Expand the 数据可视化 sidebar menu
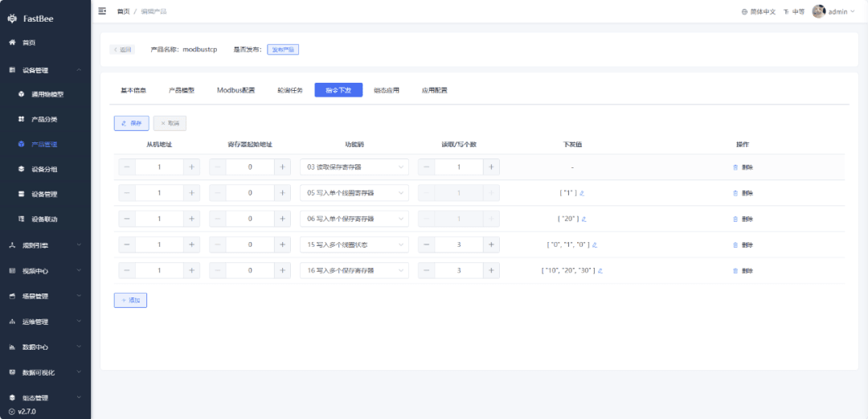Image resolution: width=868 pixels, height=419 pixels. pos(45,372)
